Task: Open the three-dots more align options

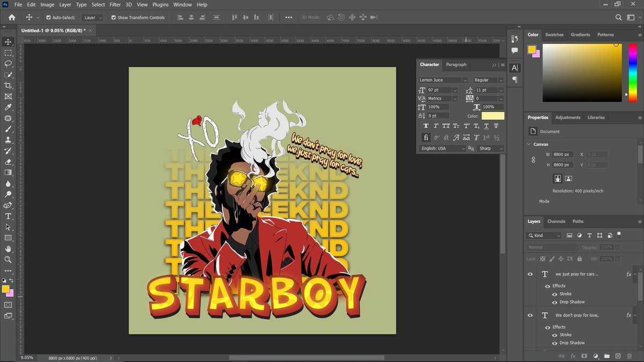Action: 289,17
